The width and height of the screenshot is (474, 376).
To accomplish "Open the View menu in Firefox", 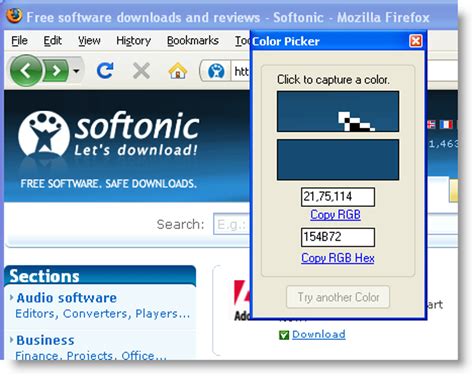I will [89, 41].
